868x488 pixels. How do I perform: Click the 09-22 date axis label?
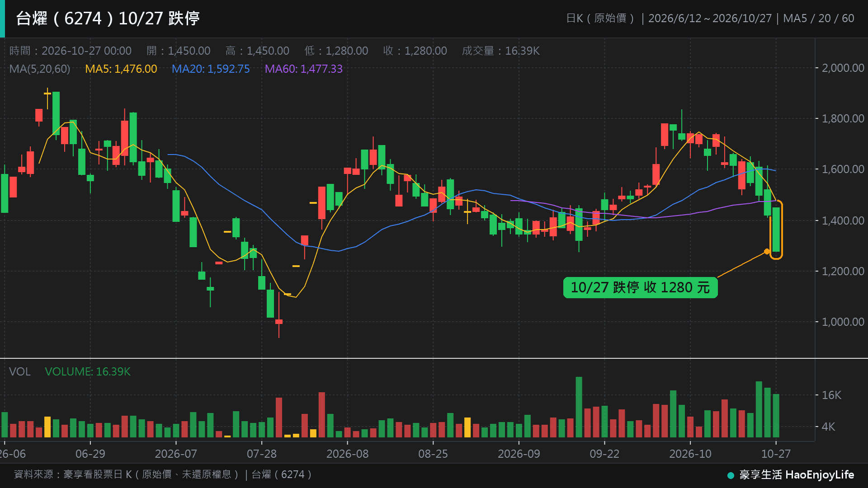point(604,454)
